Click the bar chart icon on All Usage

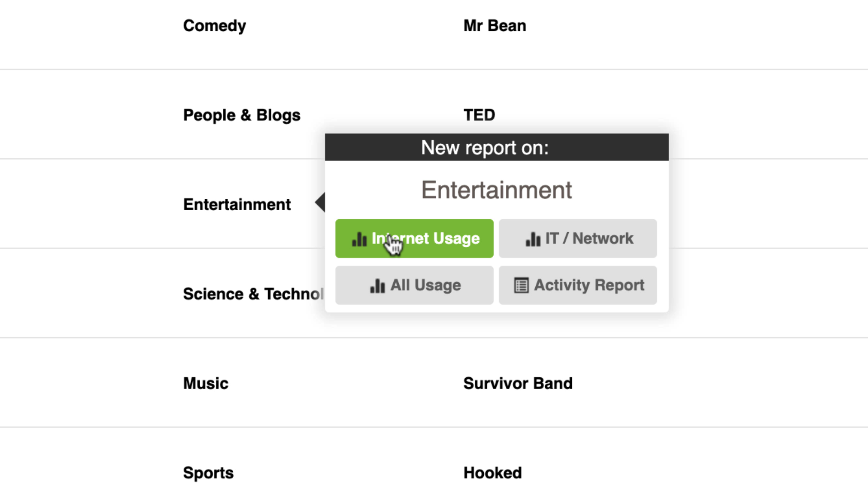pos(377,285)
